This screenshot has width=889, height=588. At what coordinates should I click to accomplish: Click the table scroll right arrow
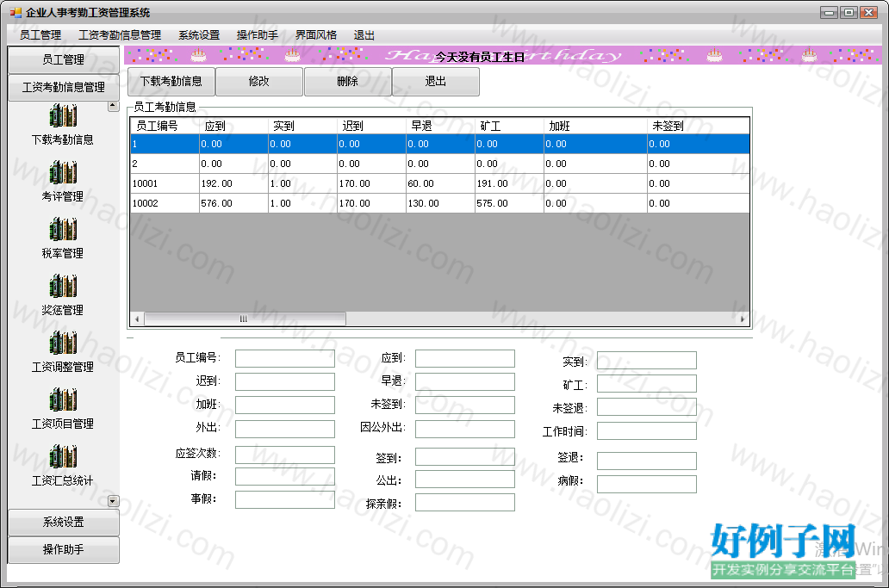743,319
